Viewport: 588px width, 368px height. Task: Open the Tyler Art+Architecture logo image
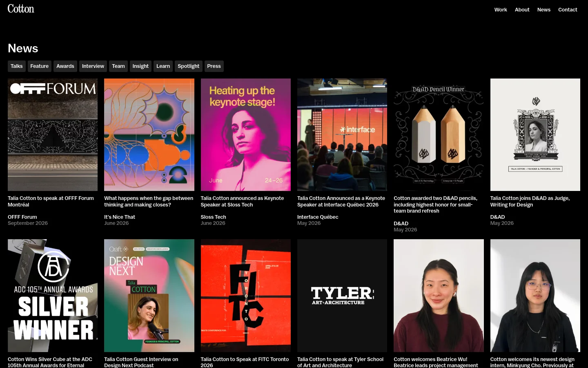pos(342,296)
